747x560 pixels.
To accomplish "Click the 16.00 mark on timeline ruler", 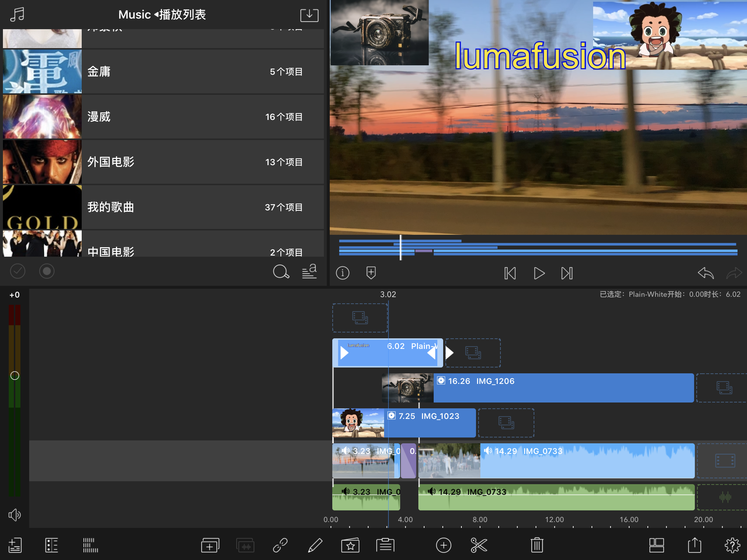I will 629,520.
